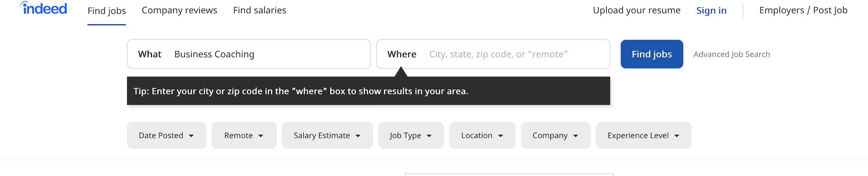
Task: Open Employers / Post Job page
Action: click(x=803, y=10)
